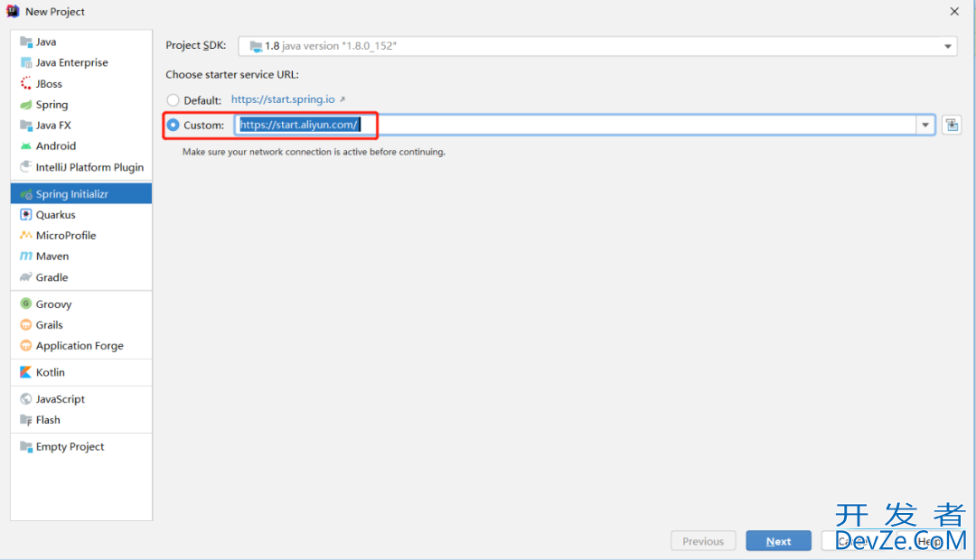976x560 pixels.
Task: Click the IntelliJ logo in the title bar
Action: point(13,11)
